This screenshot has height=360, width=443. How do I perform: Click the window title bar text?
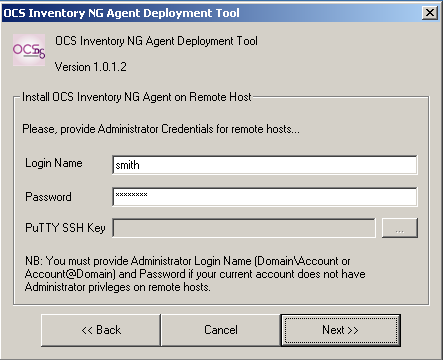(x=121, y=13)
